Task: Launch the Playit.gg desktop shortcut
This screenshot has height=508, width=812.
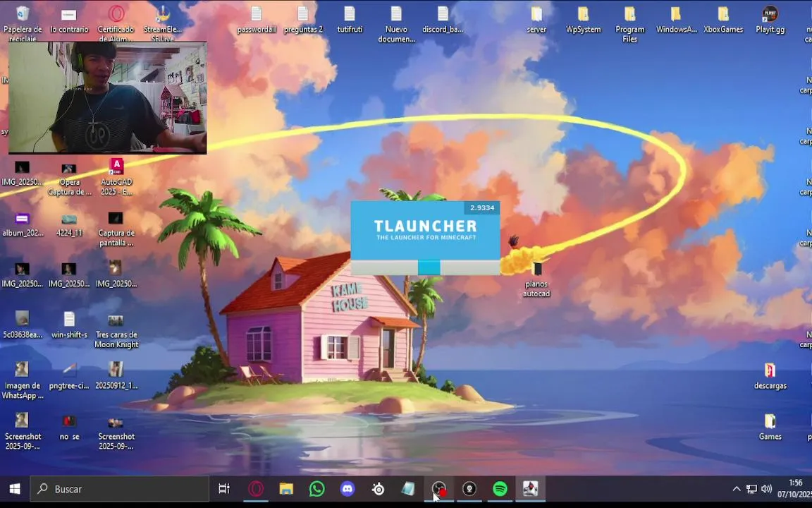Action: [x=770, y=20]
